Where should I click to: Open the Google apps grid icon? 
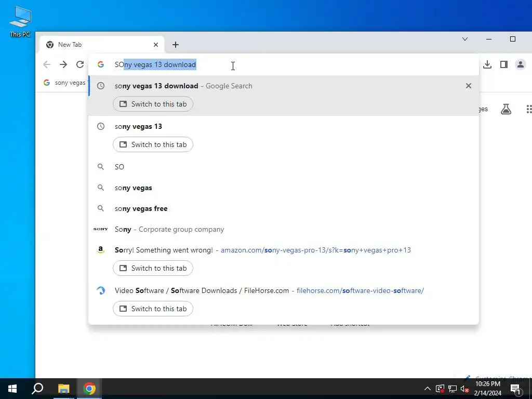click(529, 109)
